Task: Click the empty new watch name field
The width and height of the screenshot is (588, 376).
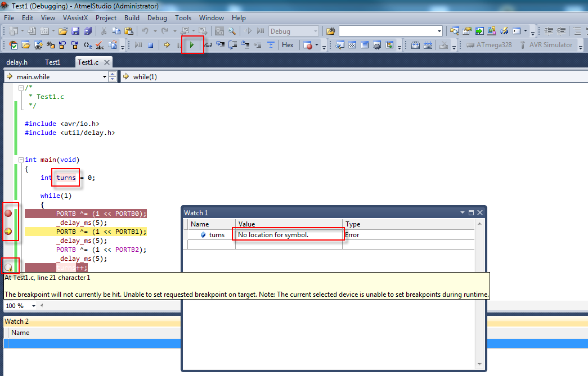Action: (x=212, y=244)
